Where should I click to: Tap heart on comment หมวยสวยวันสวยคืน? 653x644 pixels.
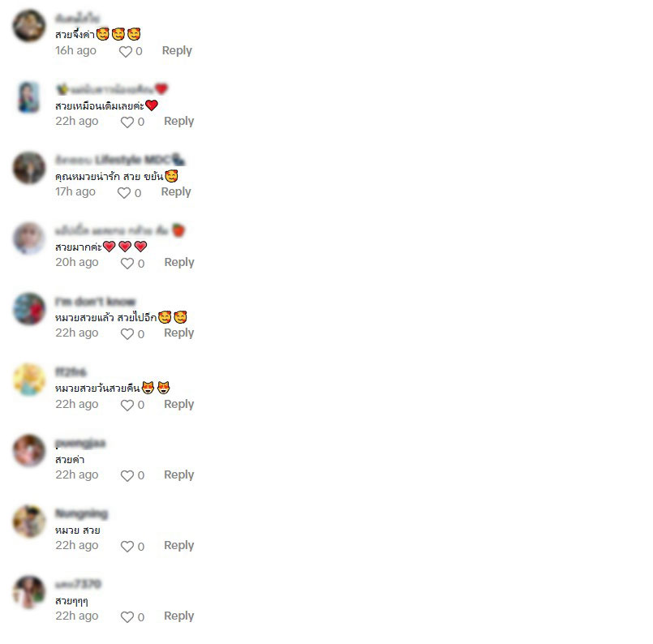click(x=127, y=405)
